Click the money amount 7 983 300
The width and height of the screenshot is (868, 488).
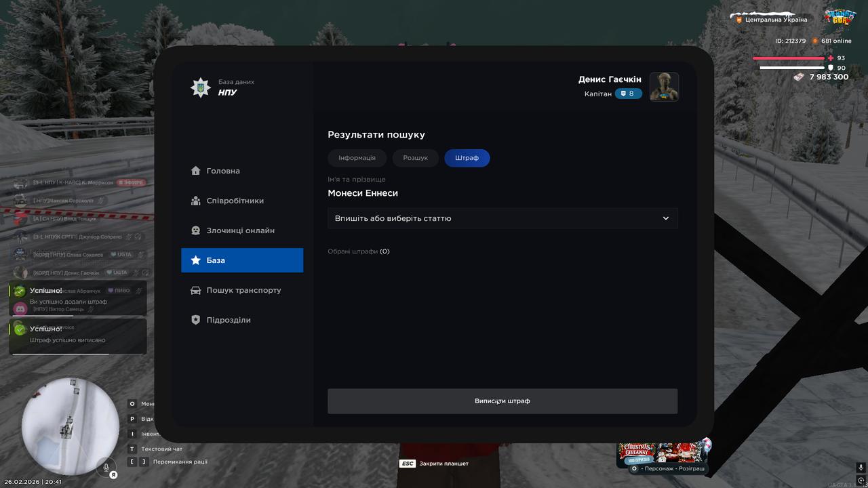[829, 77]
